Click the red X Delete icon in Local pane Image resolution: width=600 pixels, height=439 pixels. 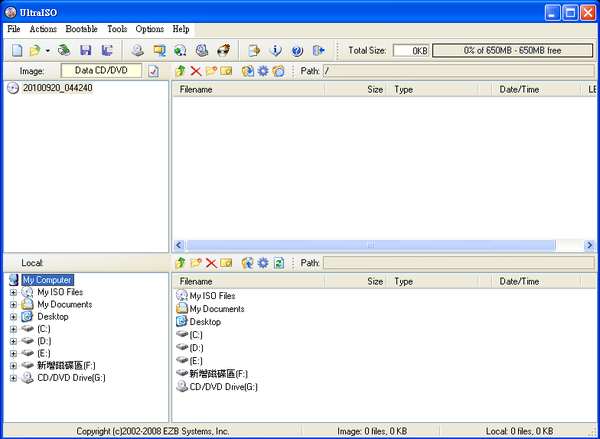(211, 263)
